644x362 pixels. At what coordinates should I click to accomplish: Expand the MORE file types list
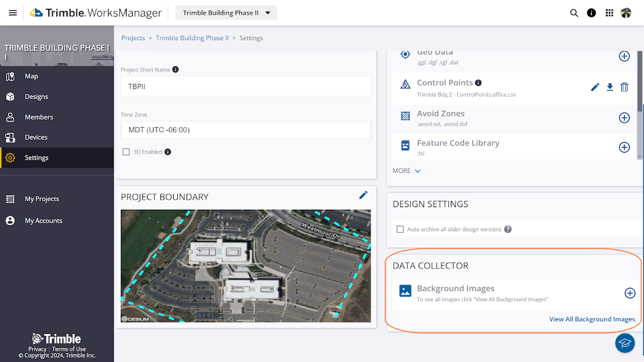pos(407,171)
